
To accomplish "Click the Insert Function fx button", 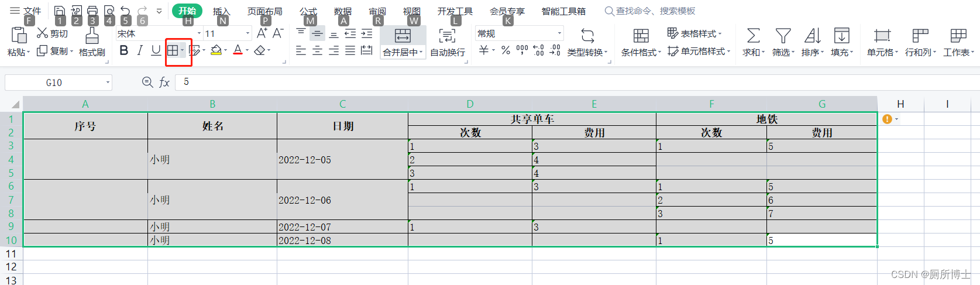I will pyautogui.click(x=164, y=83).
